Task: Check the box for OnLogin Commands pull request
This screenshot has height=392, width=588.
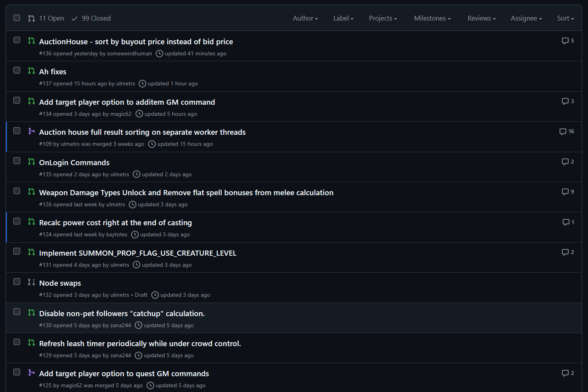Action: coord(17,161)
